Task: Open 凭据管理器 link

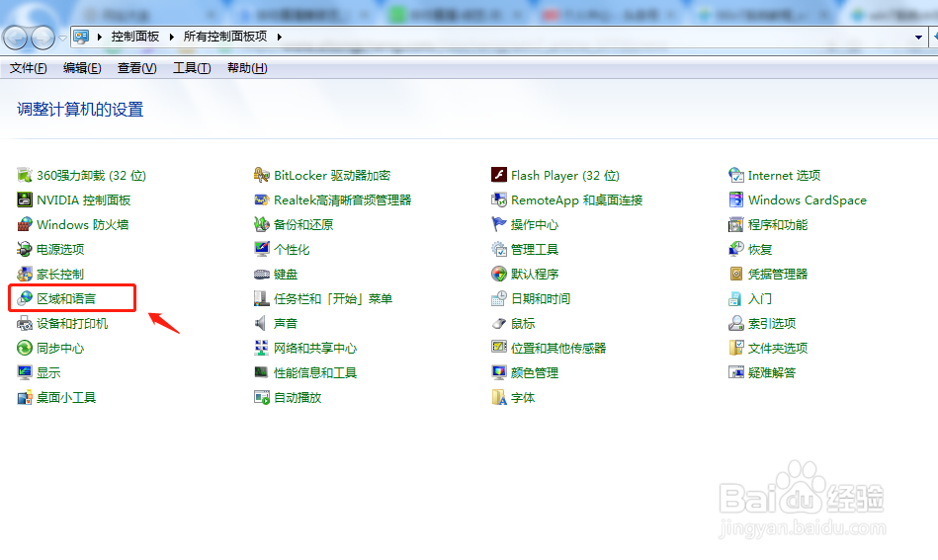Action: click(x=778, y=275)
